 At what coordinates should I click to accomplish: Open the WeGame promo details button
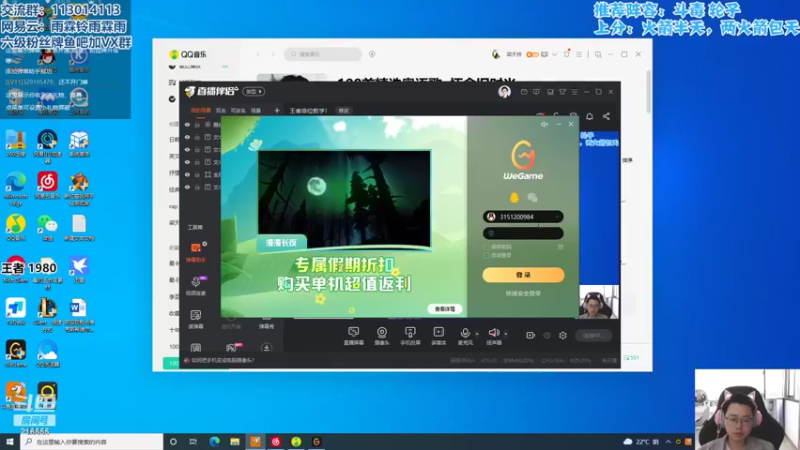pyautogui.click(x=444, y=309)
